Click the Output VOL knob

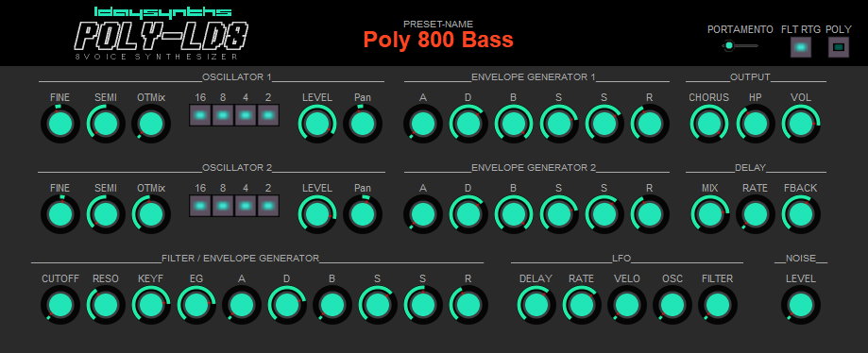(x=800, y=124)
